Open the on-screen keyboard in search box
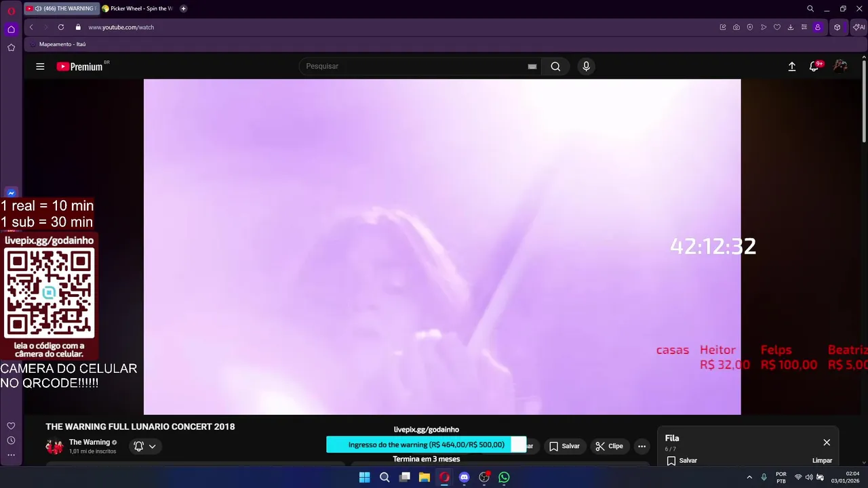Image resolution: width=868 pixels, height=488 pixels. (532, 66)
